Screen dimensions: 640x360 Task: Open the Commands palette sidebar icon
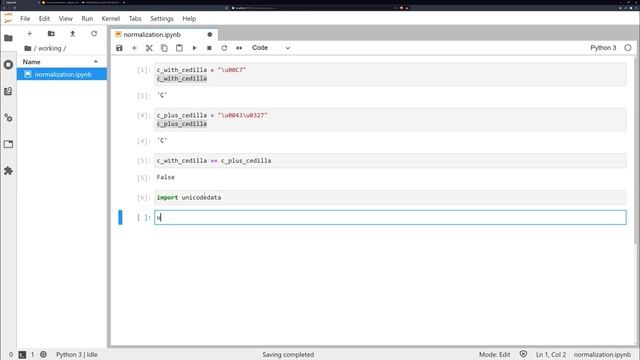tap(8, 91)
